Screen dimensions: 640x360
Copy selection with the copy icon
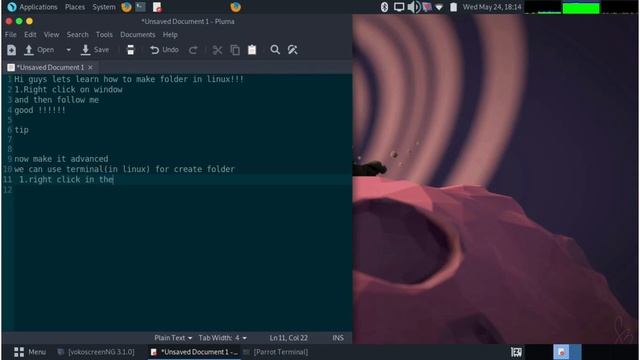[235, 50]
